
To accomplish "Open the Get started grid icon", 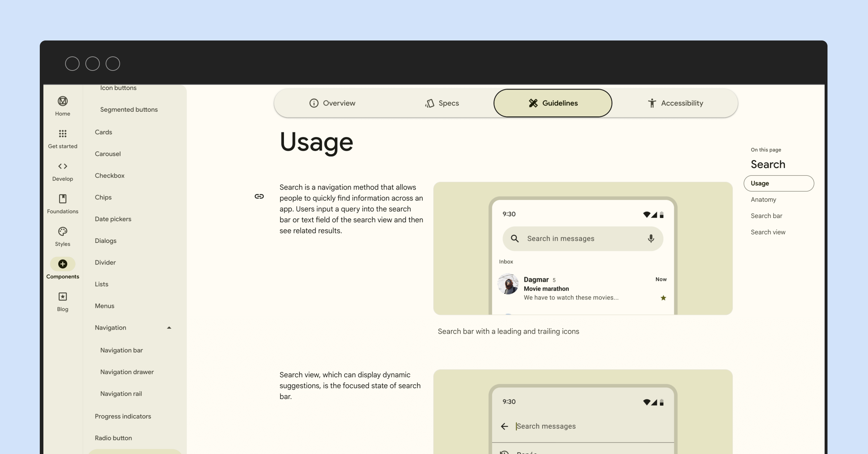I will pyautogui.click(x=63, y=134).
